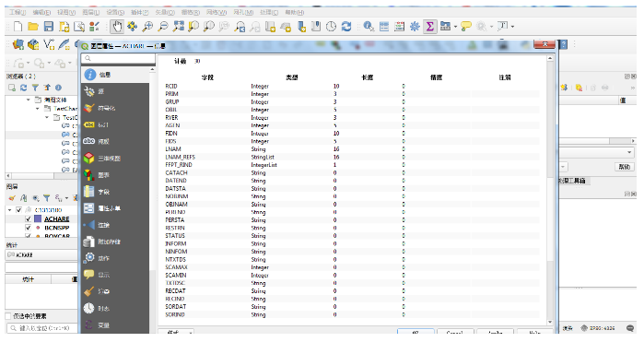This screenshot has height=342, width=644.
Task: Switch to the 变量 (Variables) tab in the dialog
Action: (x=115, y=325)
